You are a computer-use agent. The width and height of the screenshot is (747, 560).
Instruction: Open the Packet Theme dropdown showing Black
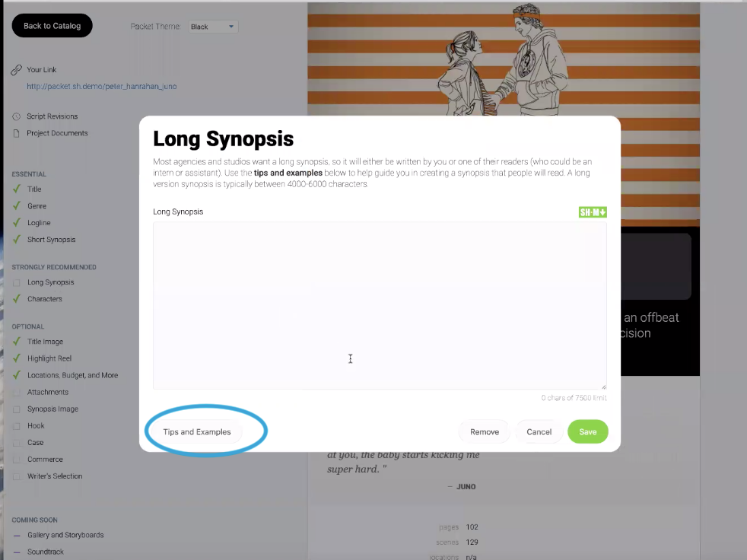pyautogui.click(x=212, y=27)
